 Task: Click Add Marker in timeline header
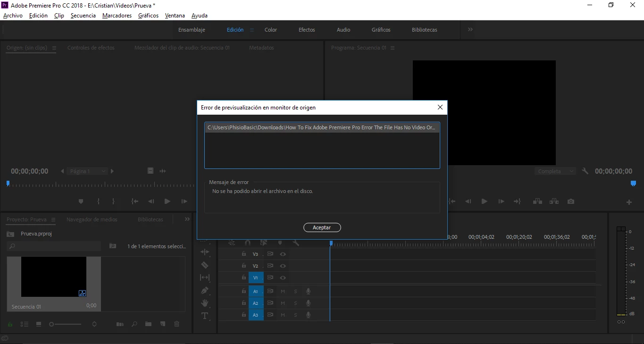tap(280, 243)
